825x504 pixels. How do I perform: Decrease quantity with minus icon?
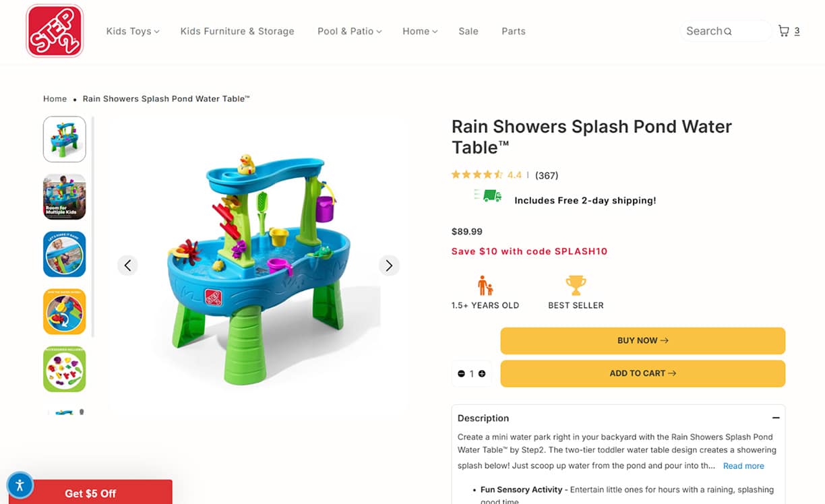click(x=462, y=373)
